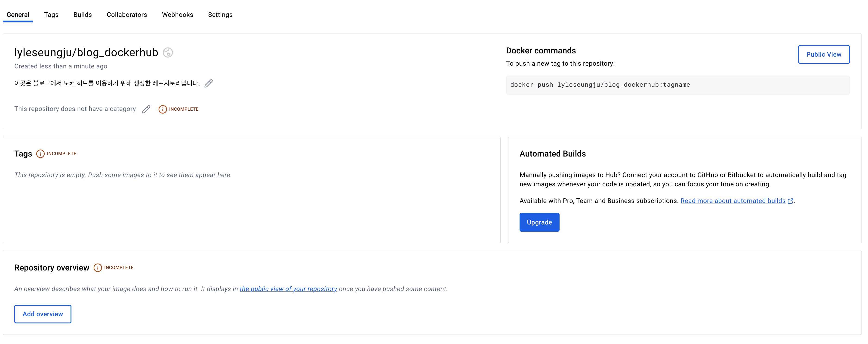
Task: Open the Webhooks tab
Action: (x=177, y=15)
